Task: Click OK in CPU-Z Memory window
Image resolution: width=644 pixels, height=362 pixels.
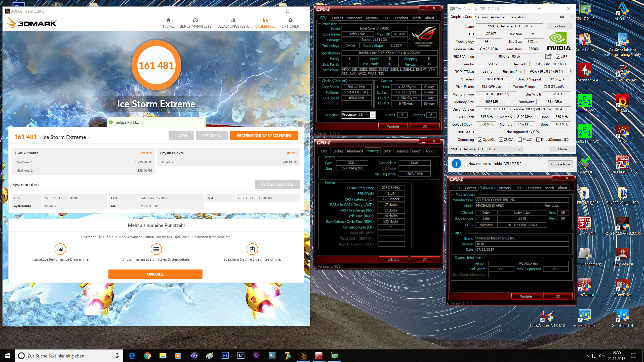Action: [425, 260]
